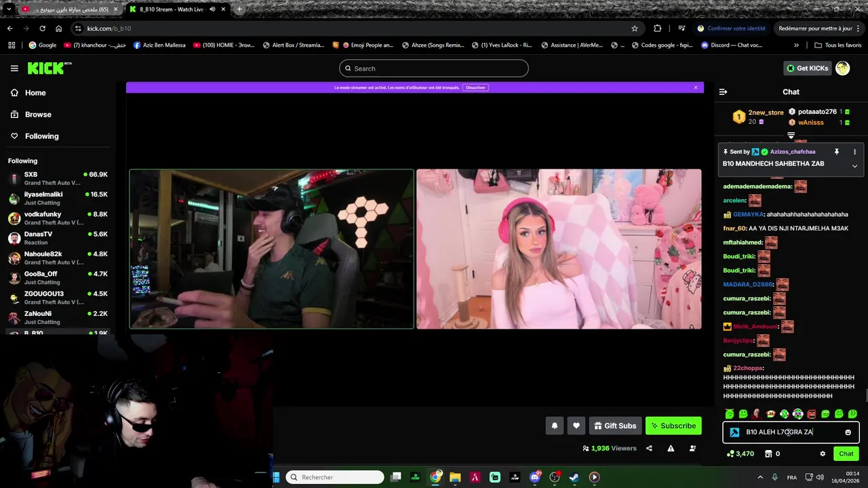The width and height of the screenshot is (868, 488).
Task: Follow the channel with the heart button
Action: [x=576, y=426]
